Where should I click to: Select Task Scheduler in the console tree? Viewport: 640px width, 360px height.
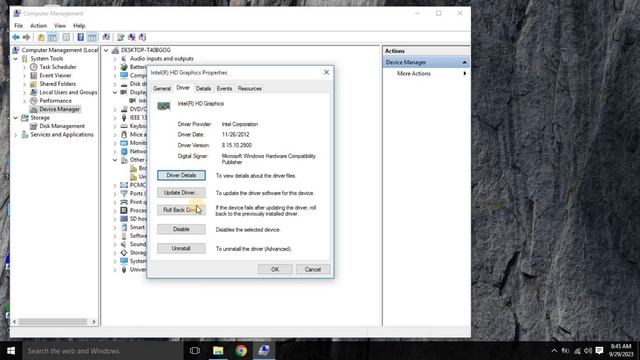58,67
